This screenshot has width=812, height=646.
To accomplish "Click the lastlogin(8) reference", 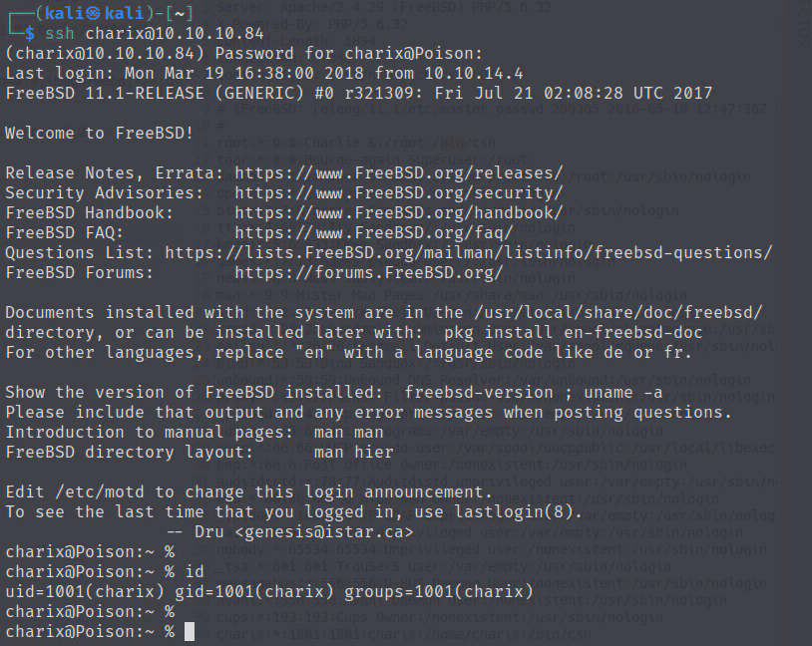I will coord(527,511).
